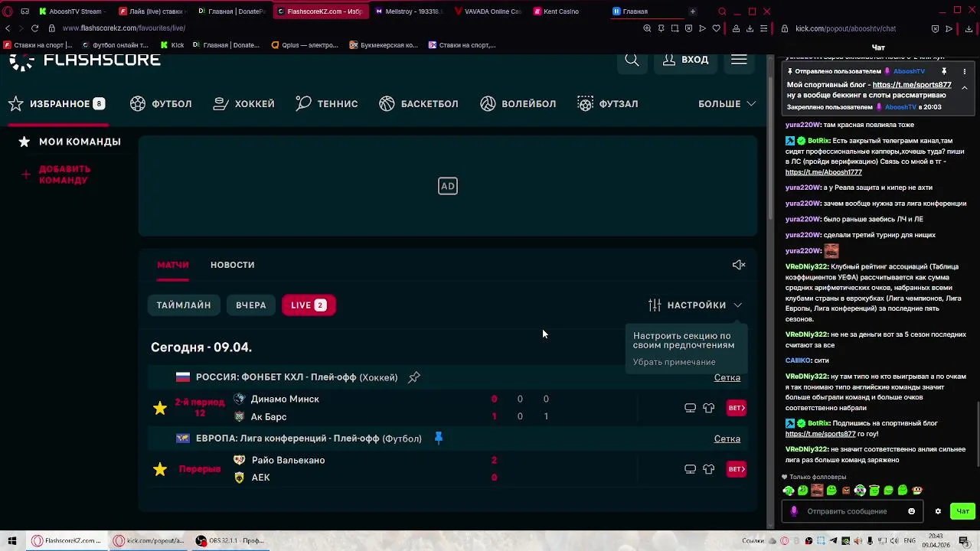Select the НОВОСТИ tab
The height and width of the screenshot is (551, 980).
tap(232, 265)
